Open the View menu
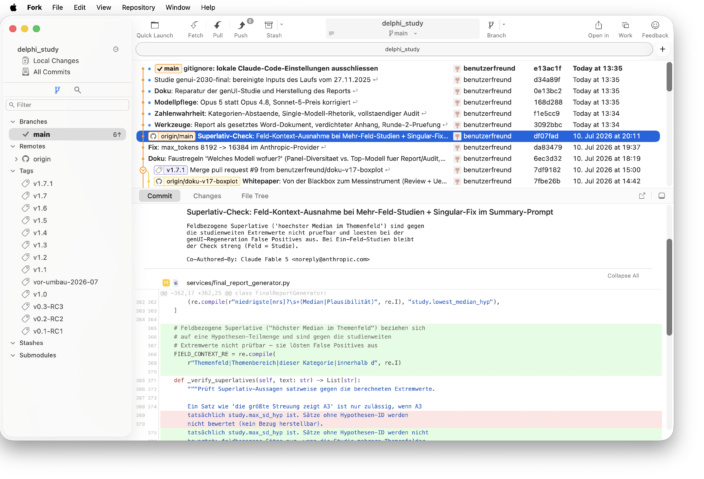The image size is (704, 479). click(x=103, y=8)
